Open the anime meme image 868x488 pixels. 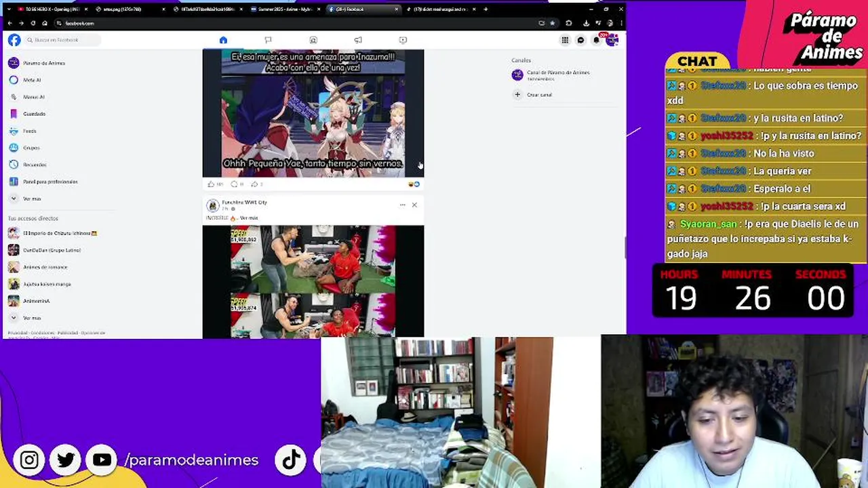pos(313,113)
